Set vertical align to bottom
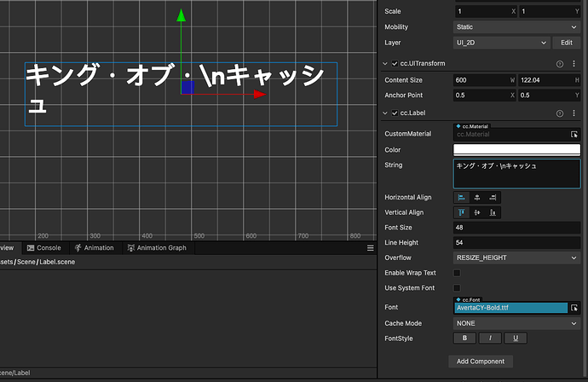The width and height of the screenshot is (588, 382). coord(493,212)
